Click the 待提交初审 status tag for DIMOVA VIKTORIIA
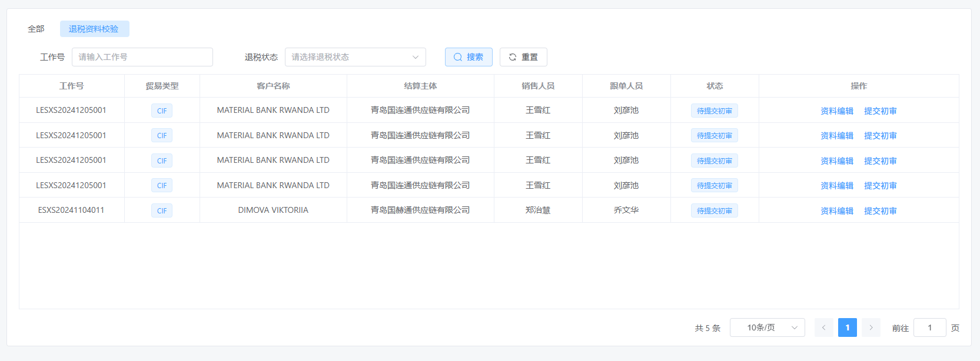The width and height of the screenshot is (980, 361). (714, 210)
